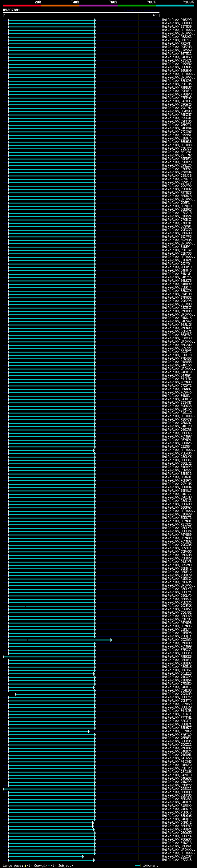Click the Large gaps legend text
The width and height of the screenshot is (197, 868).
point(38,865)
